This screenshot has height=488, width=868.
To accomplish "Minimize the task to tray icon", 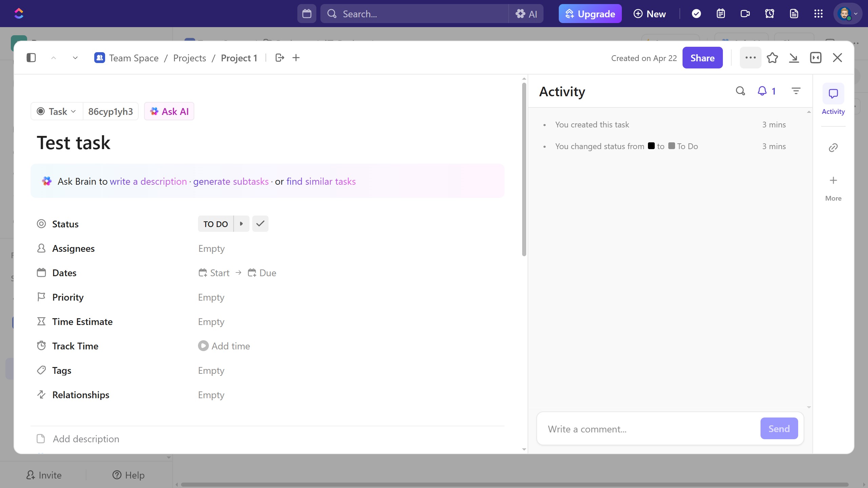I will click(793, 58).
